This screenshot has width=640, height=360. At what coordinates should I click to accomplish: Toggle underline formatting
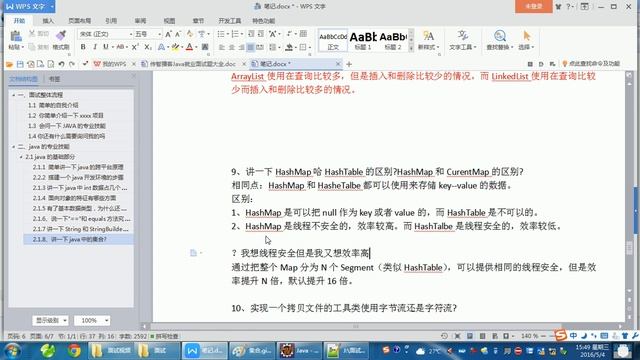tap(106, 47)
